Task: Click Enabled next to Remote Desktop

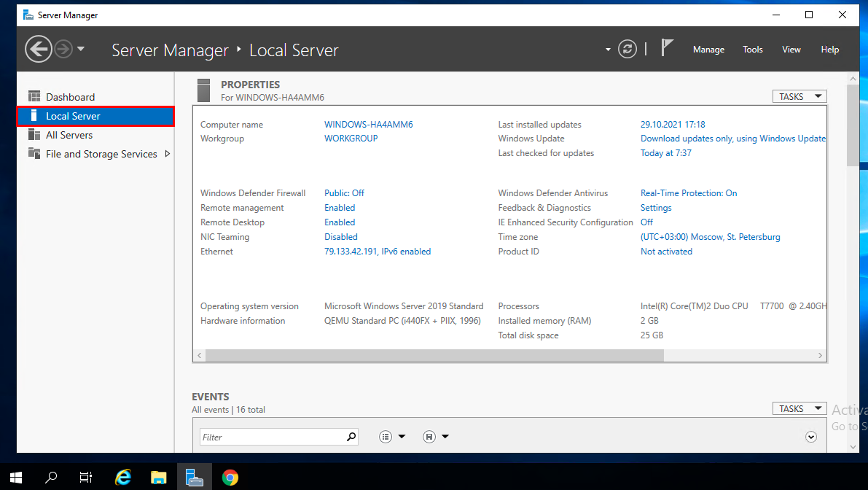Action: coord(340,222)
